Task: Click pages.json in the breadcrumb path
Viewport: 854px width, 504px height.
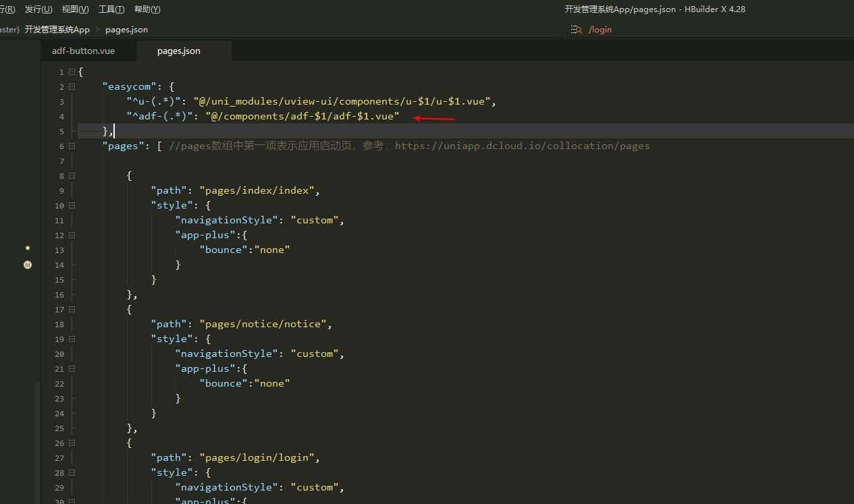Action: 126,30
